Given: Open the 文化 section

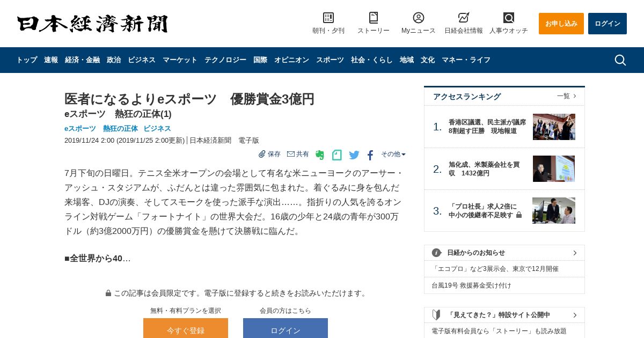Looking at the screenshot, I should pos(428,60).
